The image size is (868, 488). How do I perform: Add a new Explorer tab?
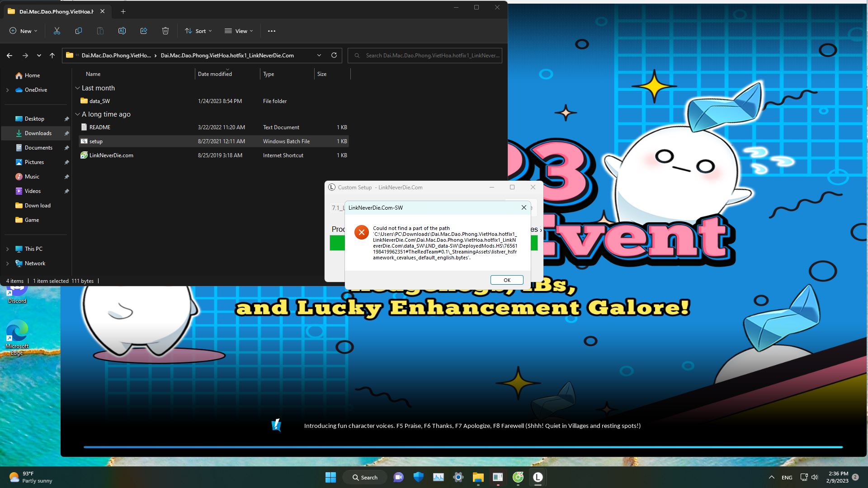click(123, 11)
